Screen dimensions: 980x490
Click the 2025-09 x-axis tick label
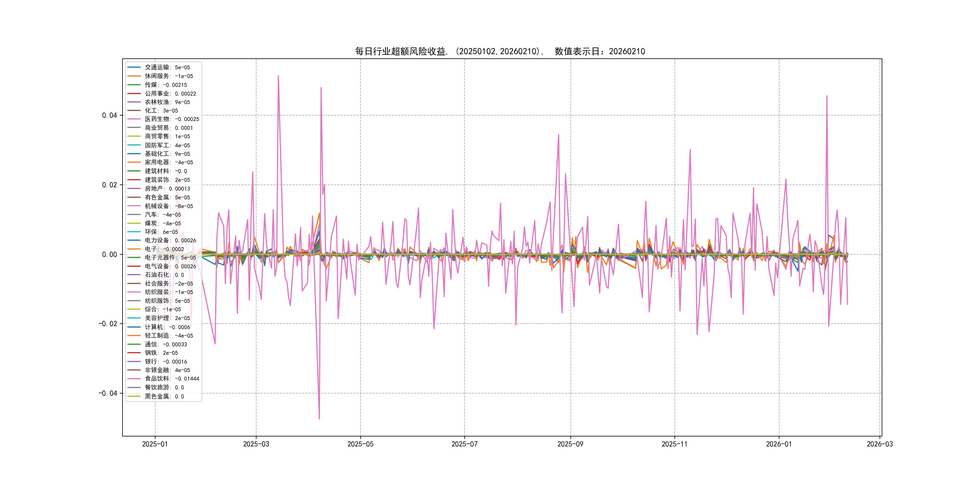point(570,444)
